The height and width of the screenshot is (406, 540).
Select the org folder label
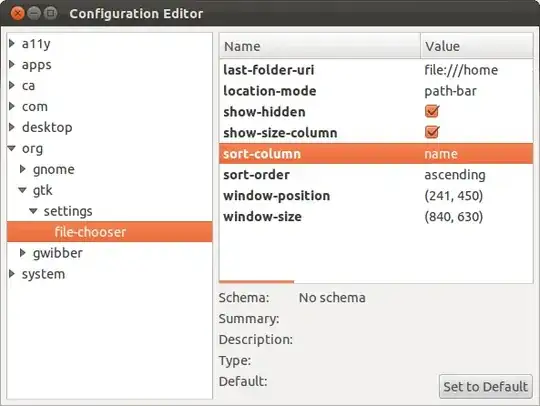coord(32,149)
